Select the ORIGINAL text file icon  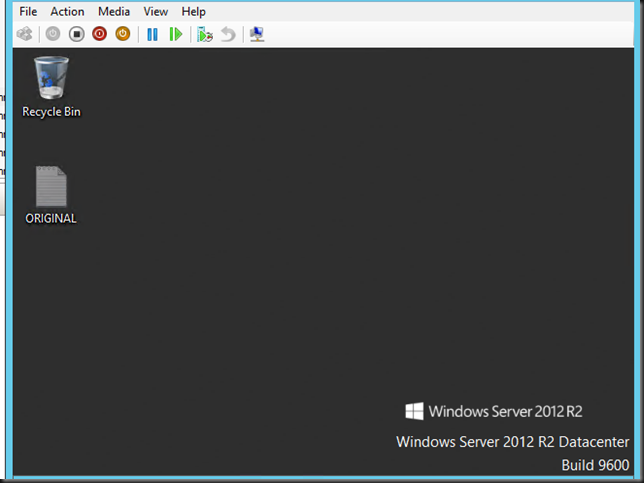[x=51, y=186]
